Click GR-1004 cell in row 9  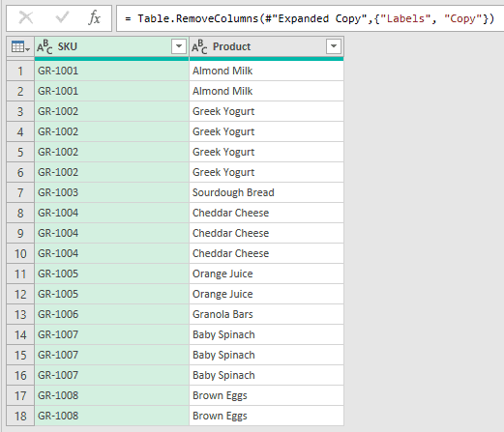[x=111, y=233]
